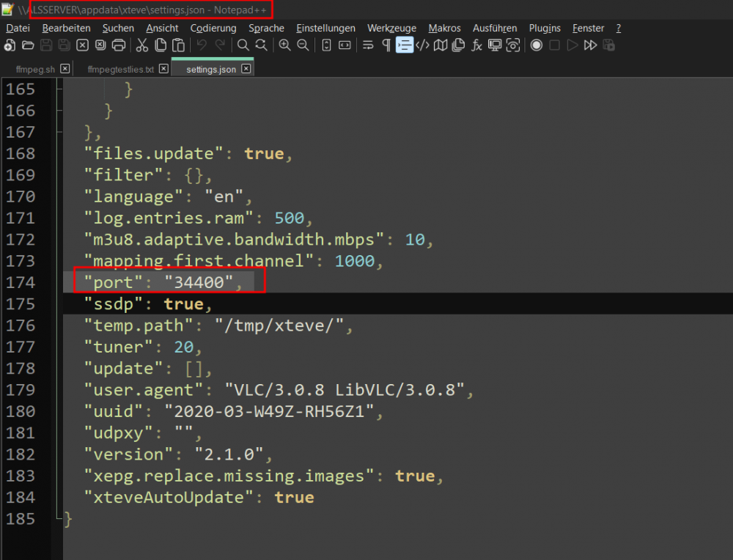
Task: Toggle the highlighted indent guide icon
Action: (405, 45)
